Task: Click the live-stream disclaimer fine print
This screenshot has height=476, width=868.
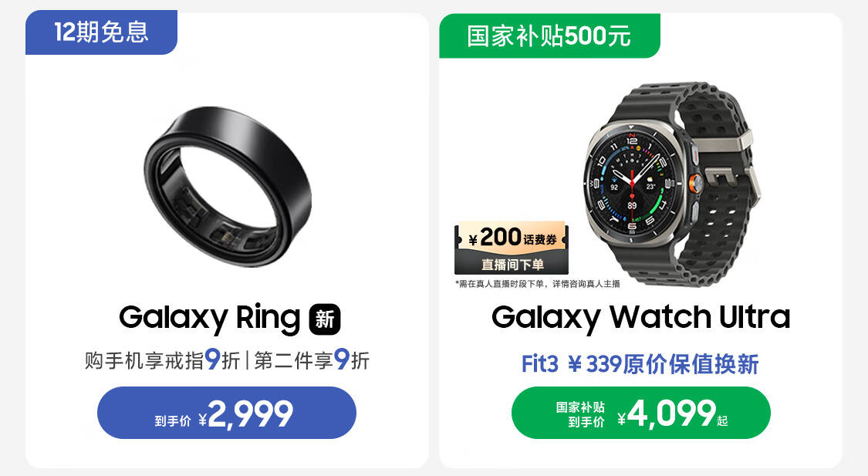Action: pyautogui.click(x=538, y=284)
